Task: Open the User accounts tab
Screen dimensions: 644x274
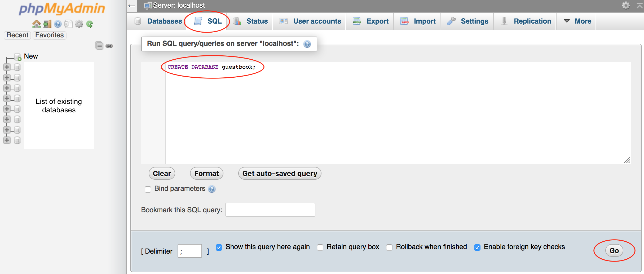Action: point(317,21)
